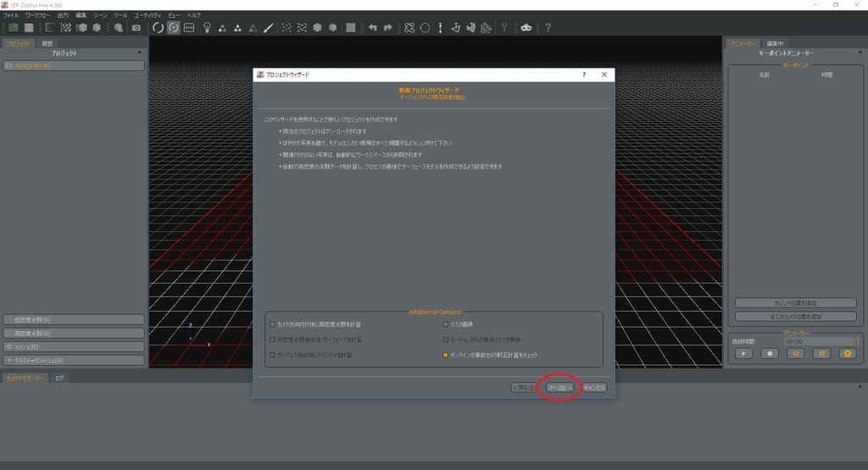868x470 pixels.
Task: Switch to the 編集中 tab
Action: 775,43
